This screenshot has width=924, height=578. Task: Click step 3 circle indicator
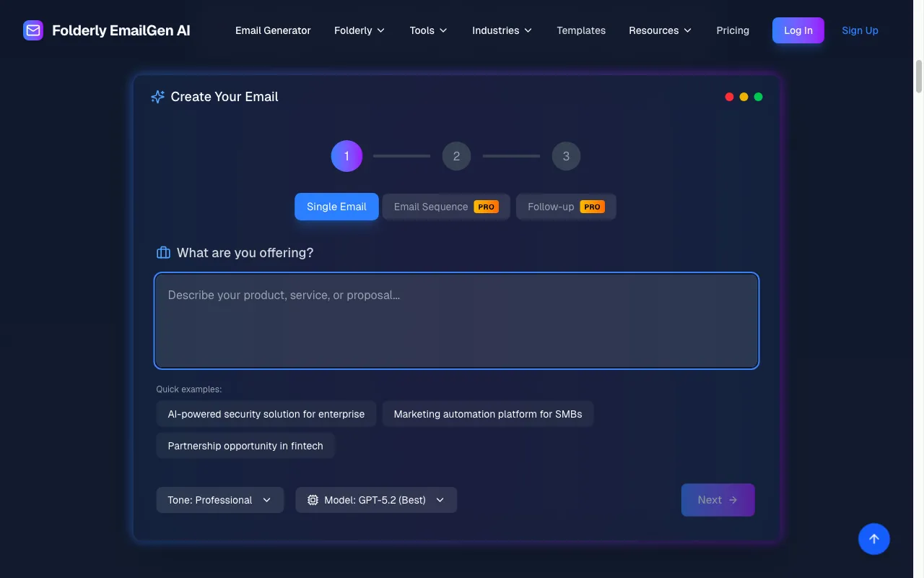[566, 156]
